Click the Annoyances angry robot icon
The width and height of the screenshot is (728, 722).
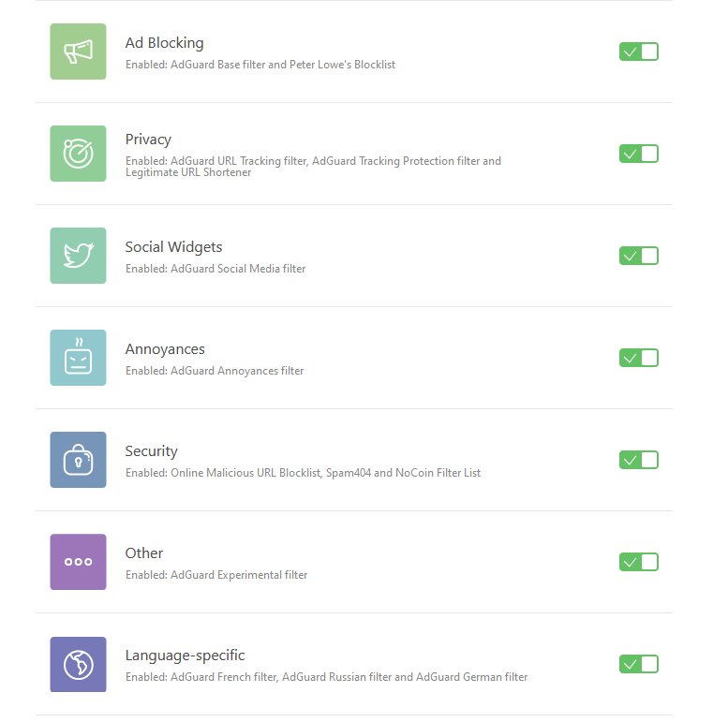coord(78,358)
